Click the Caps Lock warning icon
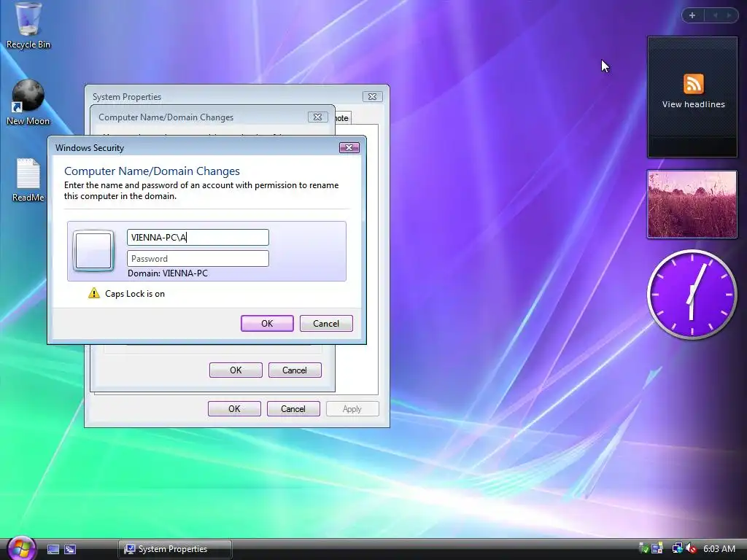Screen dimensions: 747x560 click(94, 293)
